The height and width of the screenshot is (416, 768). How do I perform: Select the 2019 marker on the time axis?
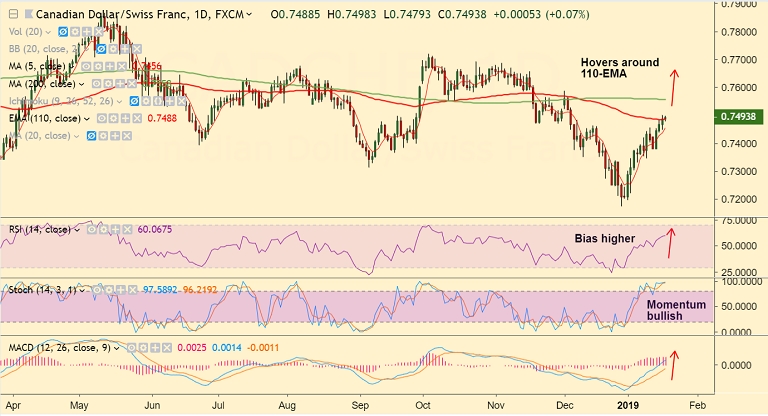628,405
